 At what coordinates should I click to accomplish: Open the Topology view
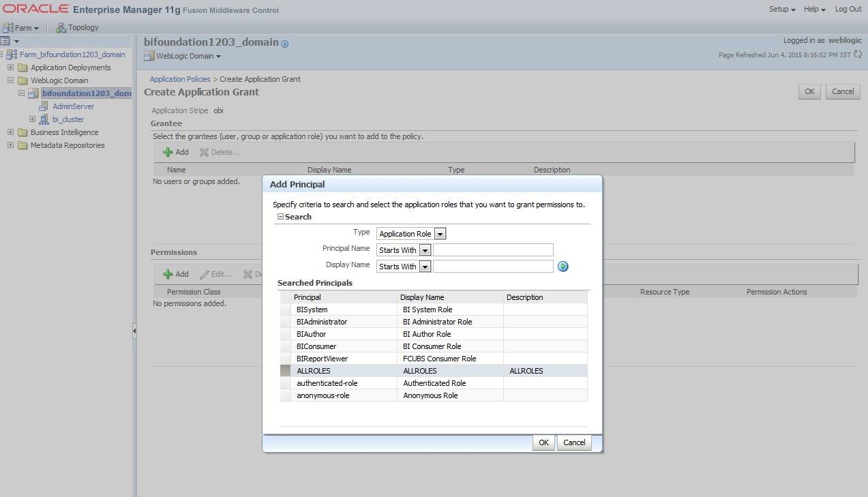click(x=77, y=28)
